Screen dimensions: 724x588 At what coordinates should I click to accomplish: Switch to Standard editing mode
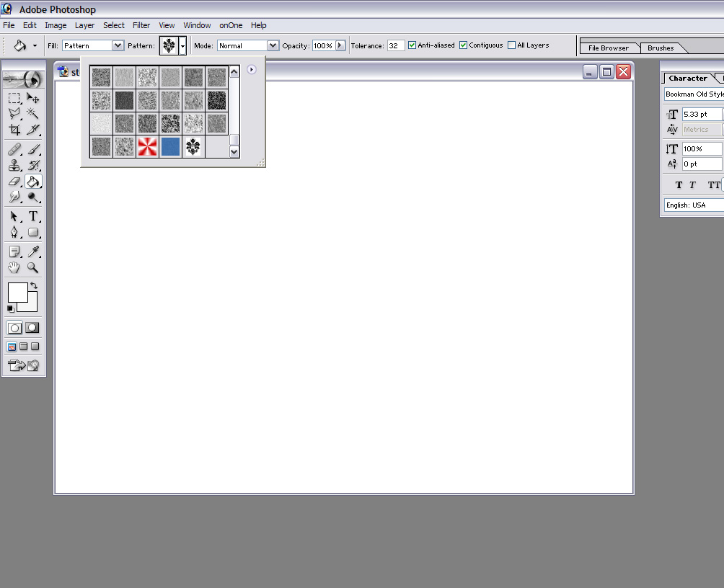click(14, 328)
